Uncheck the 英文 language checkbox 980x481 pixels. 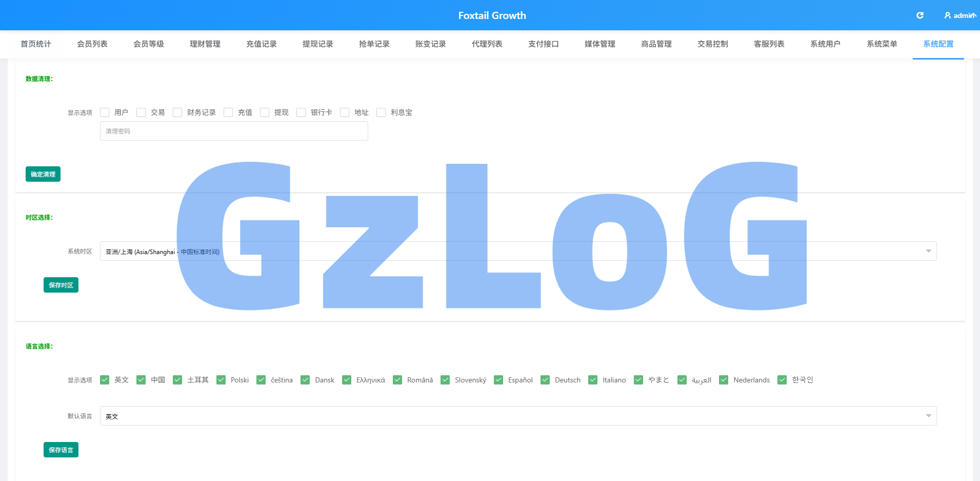105,380
